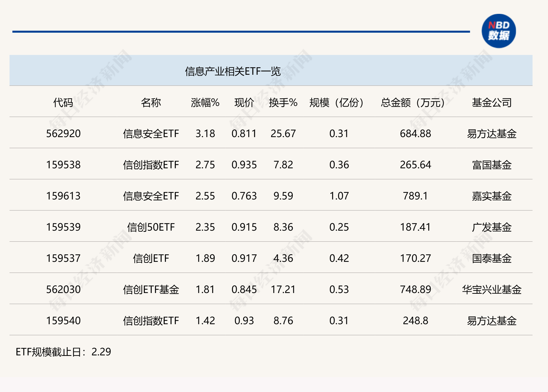Select turnover value 25.67
This screenshot has height=392, width=548.
tap(283, 134)
